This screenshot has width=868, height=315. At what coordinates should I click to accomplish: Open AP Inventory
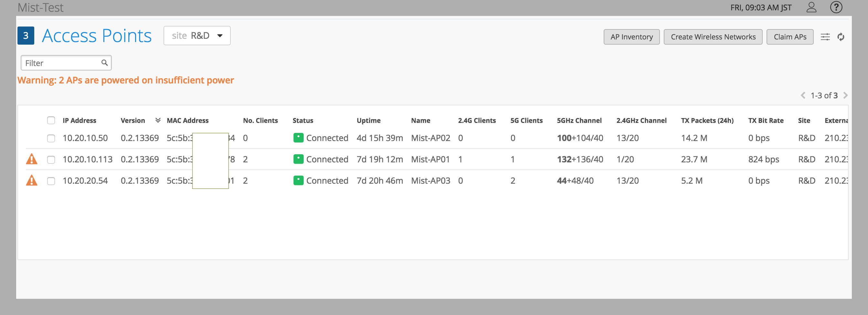(x=631, y=37)
